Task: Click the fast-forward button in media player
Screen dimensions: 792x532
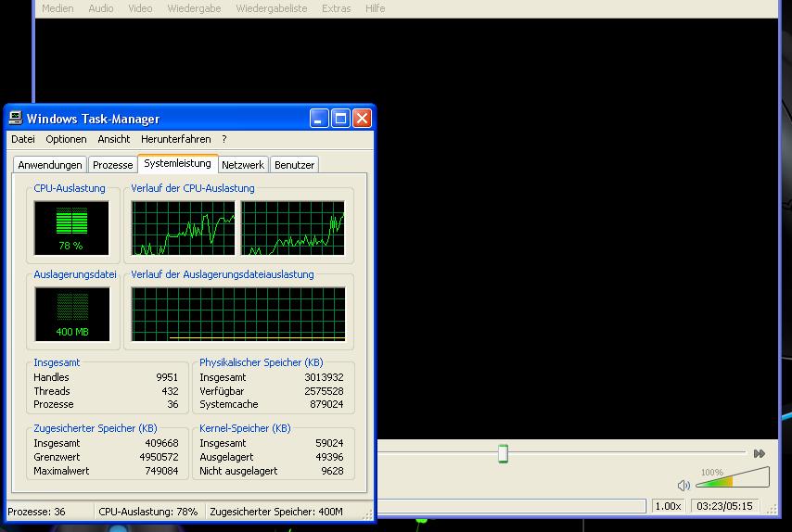Action: pyautogui.click(x=760, y=454)
